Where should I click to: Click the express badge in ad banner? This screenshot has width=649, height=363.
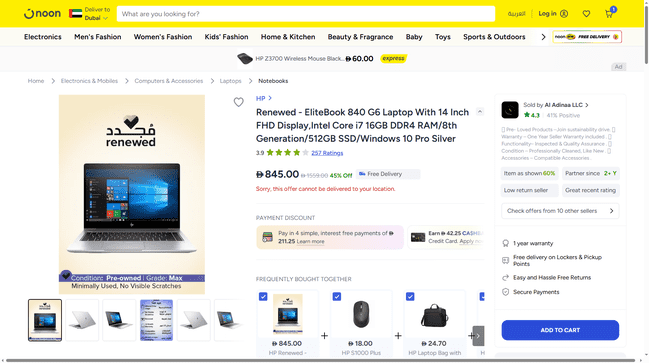click(393, 58)
